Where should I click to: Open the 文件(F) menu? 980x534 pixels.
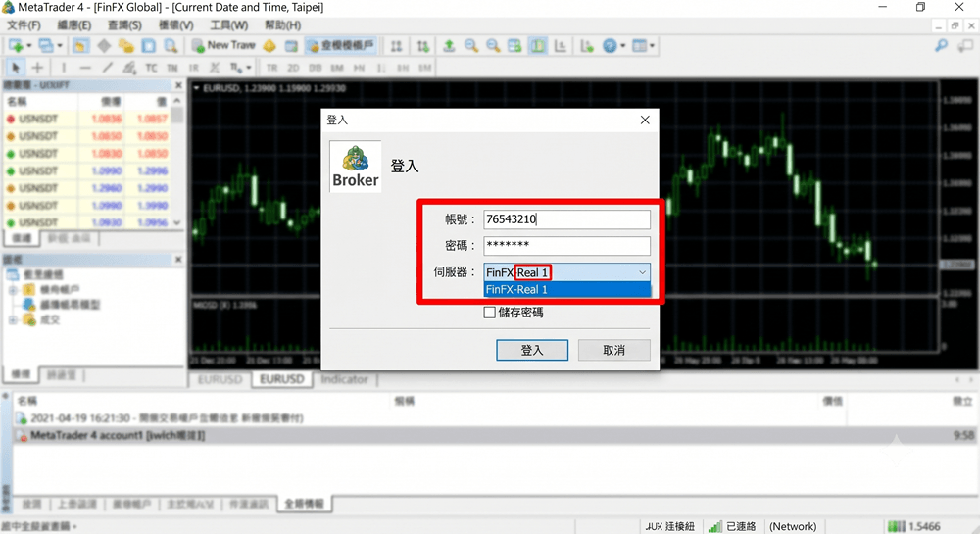[24, 24]
